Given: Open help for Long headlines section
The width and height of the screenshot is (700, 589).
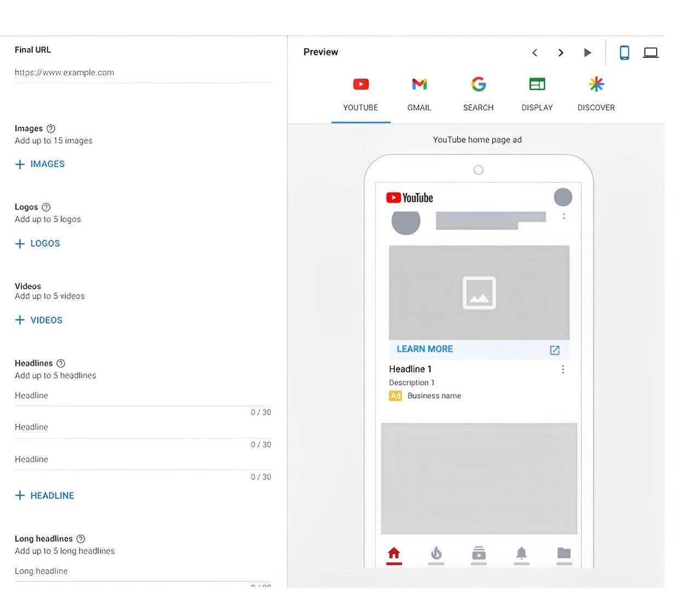Looking at the screenshot, I should point(81,539).
